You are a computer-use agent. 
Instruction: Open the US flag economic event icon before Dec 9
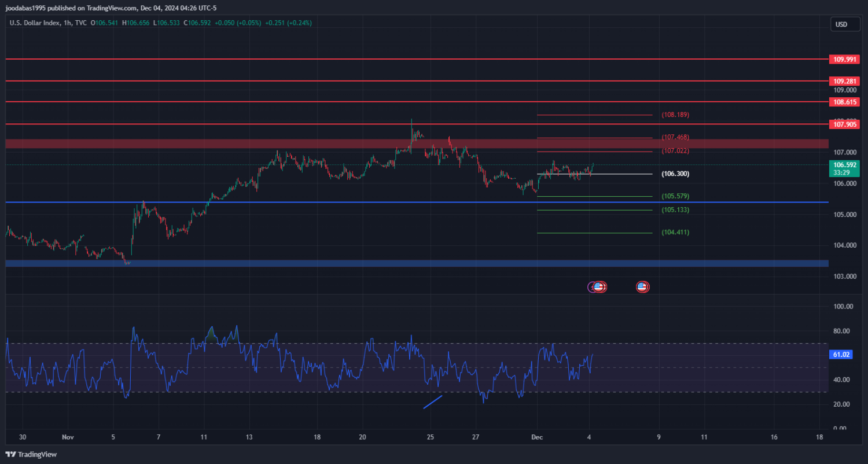pyautogui.click(x=642, y=286)
